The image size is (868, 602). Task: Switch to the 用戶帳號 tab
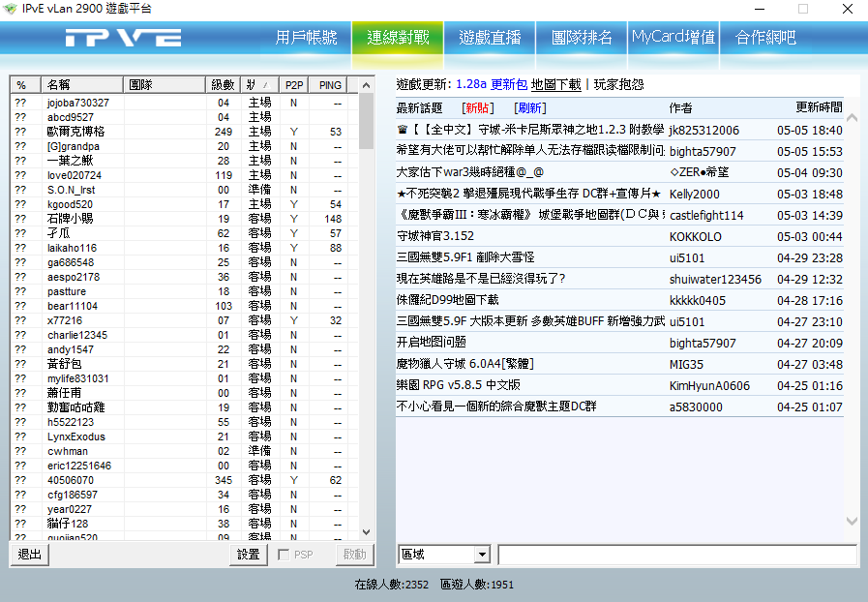click(307, 38)
